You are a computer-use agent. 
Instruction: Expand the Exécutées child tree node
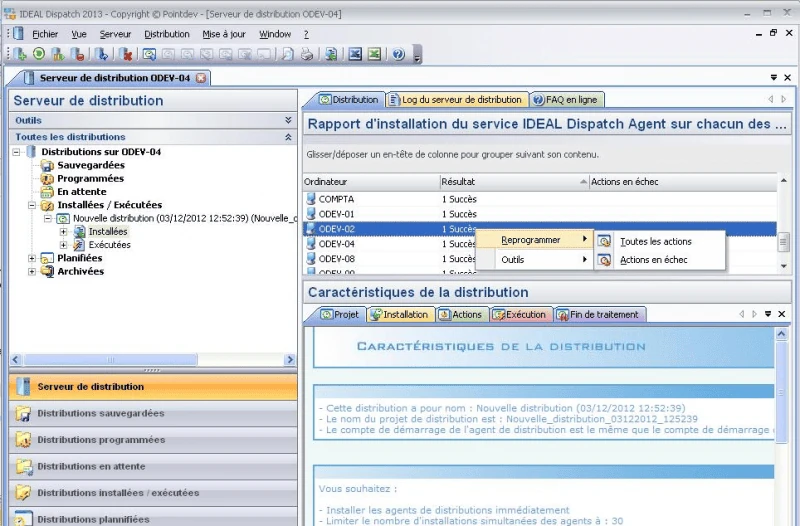coord(64,245)
